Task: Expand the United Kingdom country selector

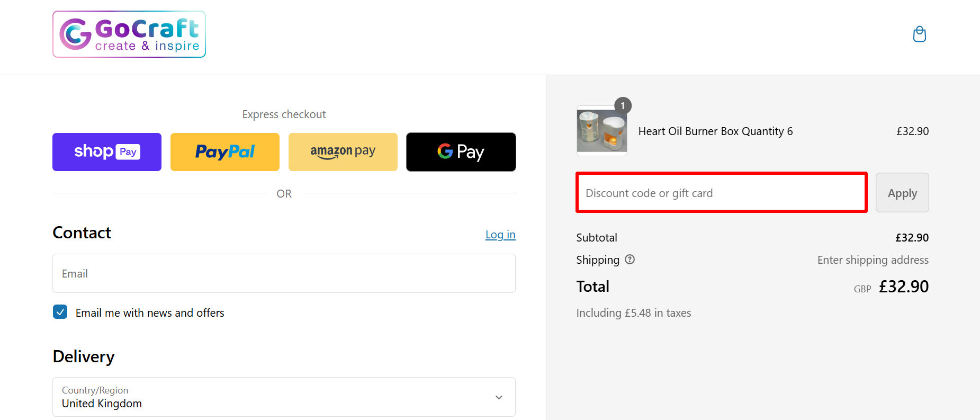Action: pyautogui.click(x=284, y=397)
